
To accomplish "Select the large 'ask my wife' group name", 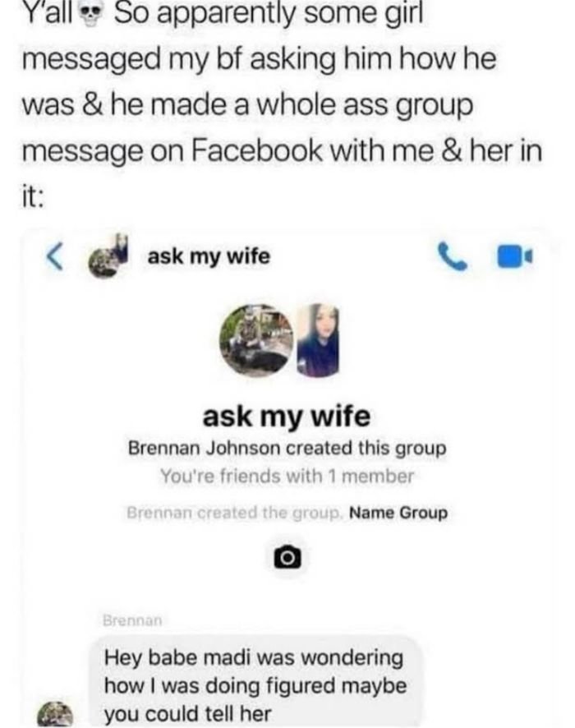I will pyautogui.click(x=287, y=417).
